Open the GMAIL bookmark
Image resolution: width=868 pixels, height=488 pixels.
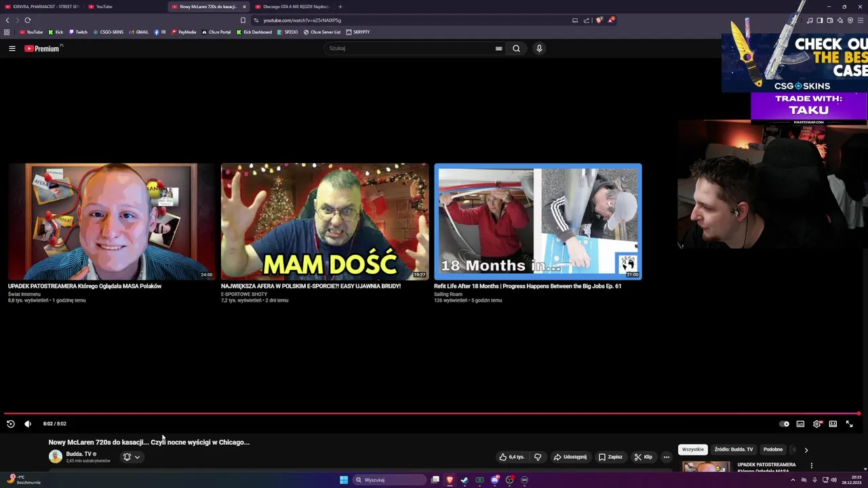138,32
